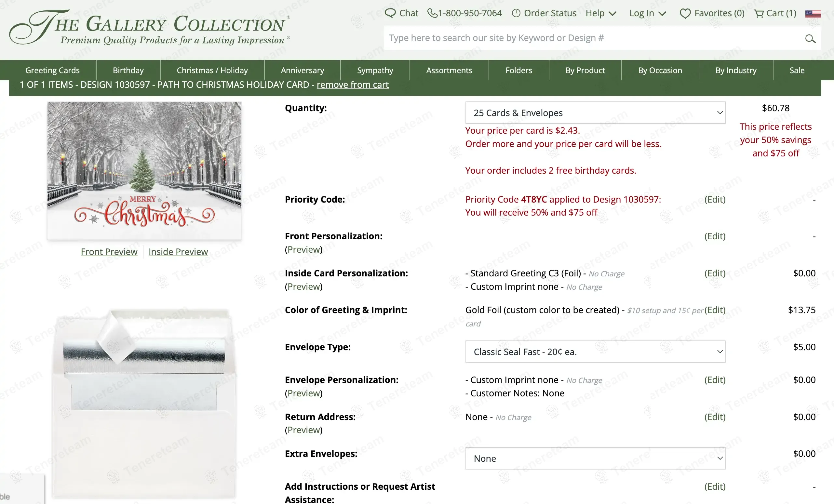Click the Chat speech bubble icon
834x504 pixels.
(390, 13)
